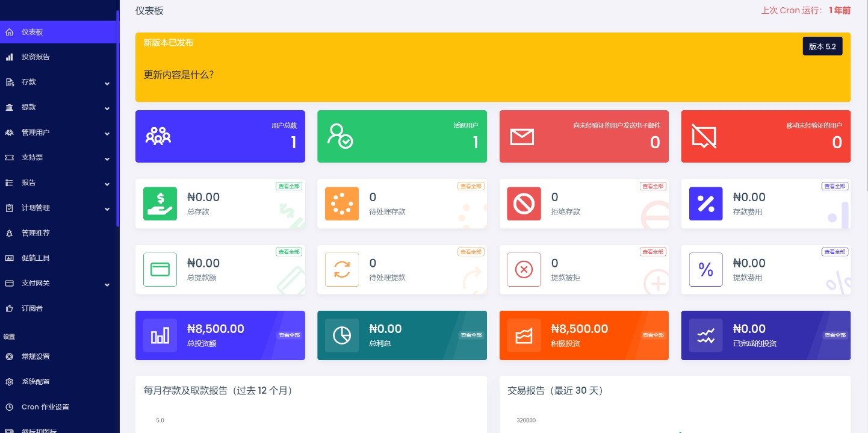Click the ticket icon beside 支持票
Viewport: 868px width, 433px height.
click(9, 158)
